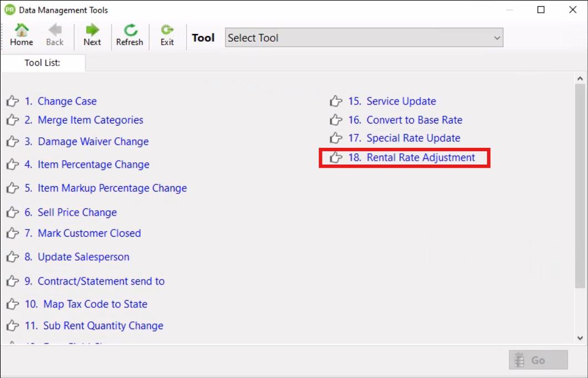Click the Update Salesperson link

(x=83, y=257)
